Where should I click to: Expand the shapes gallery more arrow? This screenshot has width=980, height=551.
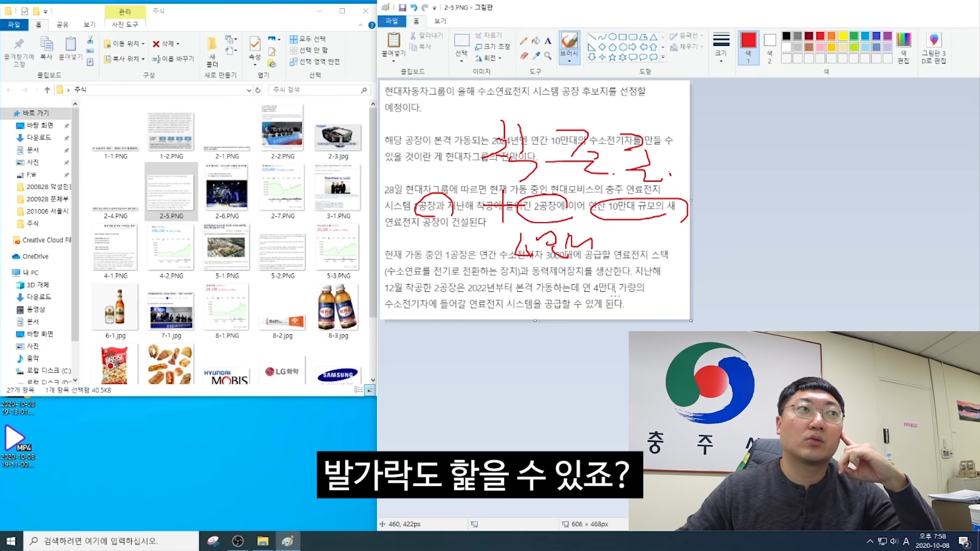(x=663, y=57)
